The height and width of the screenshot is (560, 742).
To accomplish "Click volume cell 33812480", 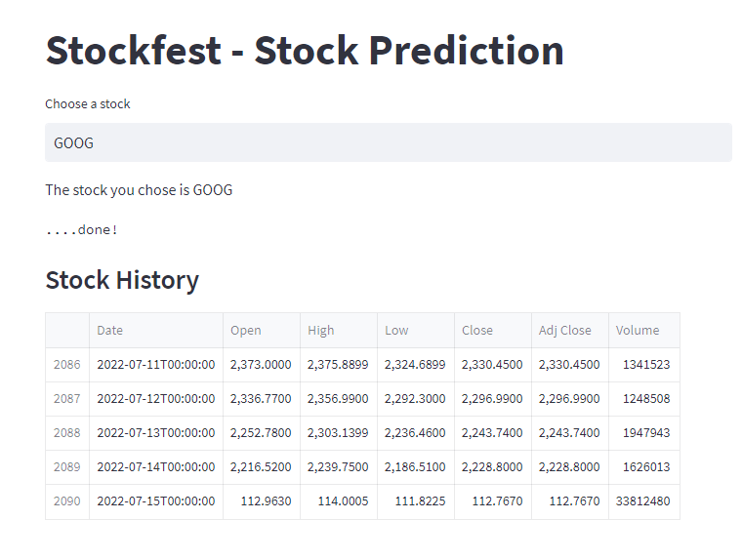I will pyautogui.click(x=643, y=501).
